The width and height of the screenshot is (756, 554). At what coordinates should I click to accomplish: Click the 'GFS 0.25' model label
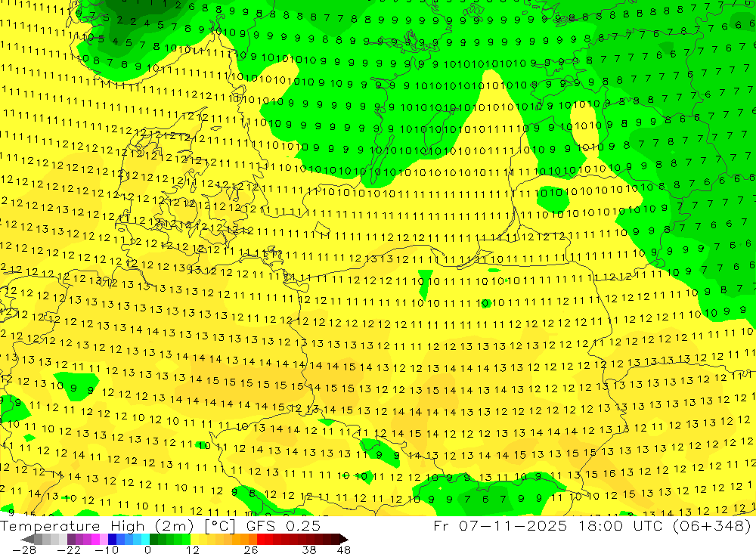[x=283, y=525]
